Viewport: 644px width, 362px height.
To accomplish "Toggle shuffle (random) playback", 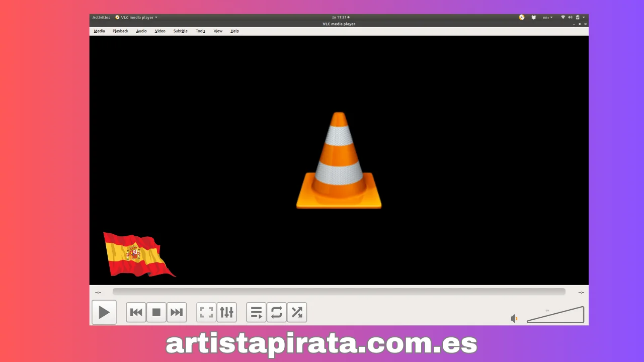I will click(296, 312).
